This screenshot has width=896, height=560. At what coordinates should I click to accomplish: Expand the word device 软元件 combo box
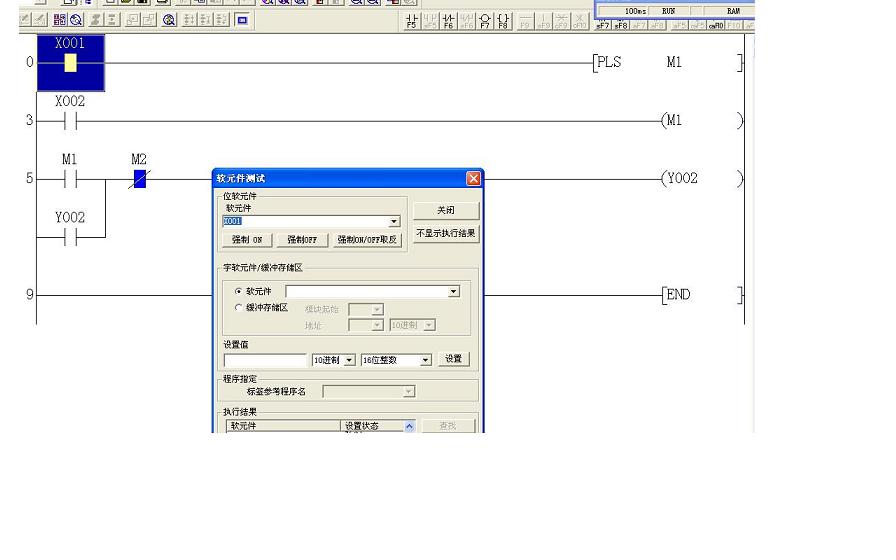click(x=453, y=292)
